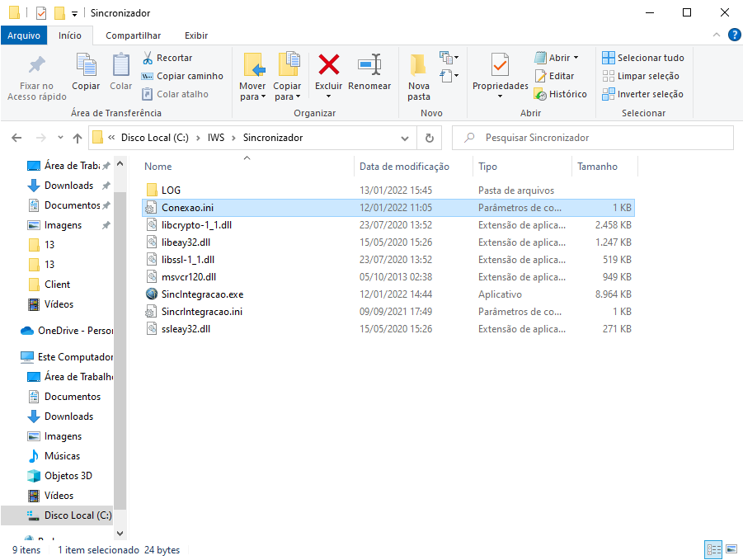Screen dimensions: 743x560
Task: Switch to large icons view in status bar
Action: coord(731,549)
